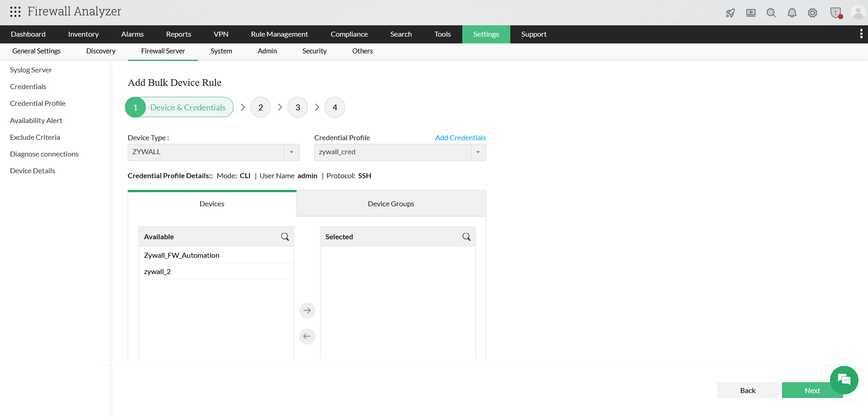Open Diagnose connections in sidebar
The height and width of the screenshot is (417, 868).
point(44,154)
